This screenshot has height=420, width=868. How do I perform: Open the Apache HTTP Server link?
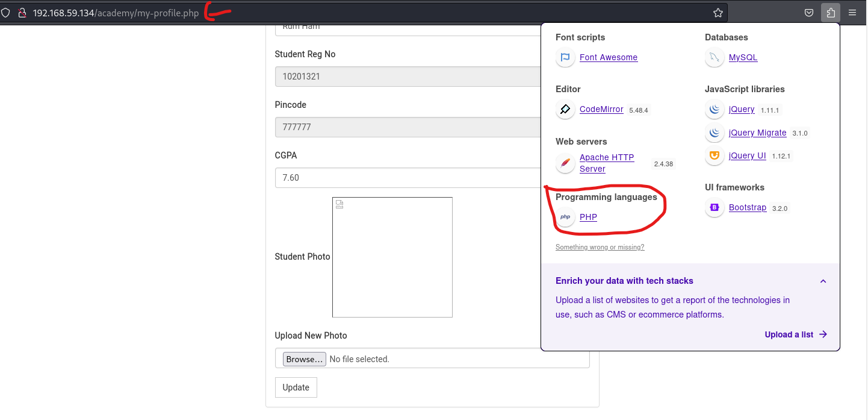pyautogui.click(x=607, y=163)
